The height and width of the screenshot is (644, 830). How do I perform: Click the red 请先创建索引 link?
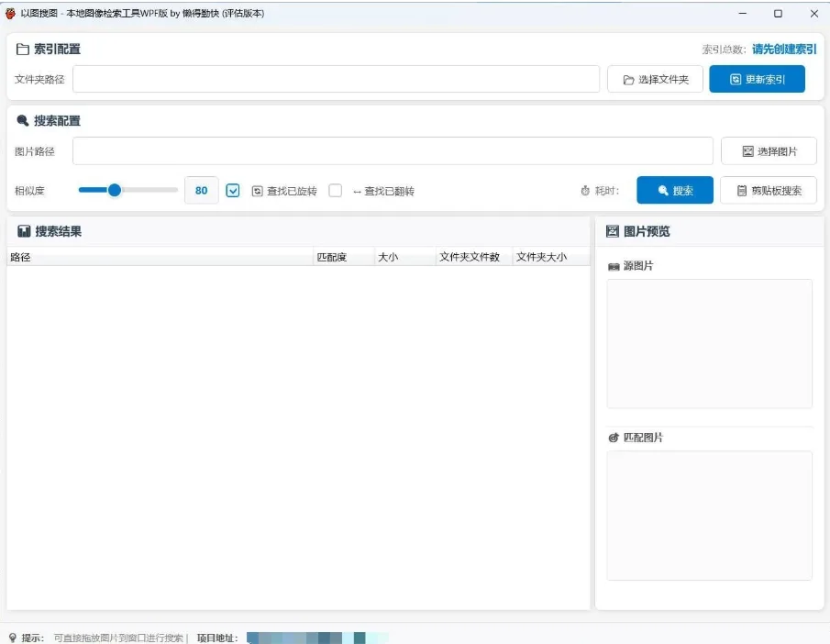click(x=784, y=48)
